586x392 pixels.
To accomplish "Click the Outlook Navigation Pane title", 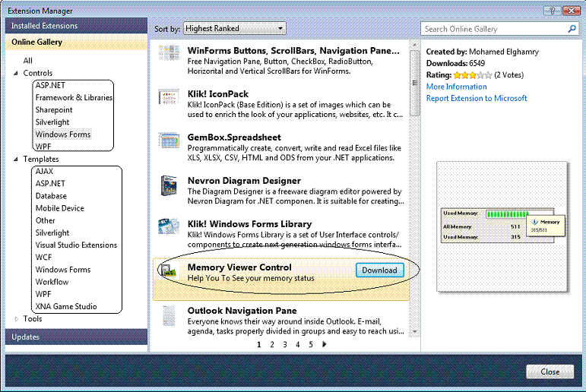I will [242, 311].
